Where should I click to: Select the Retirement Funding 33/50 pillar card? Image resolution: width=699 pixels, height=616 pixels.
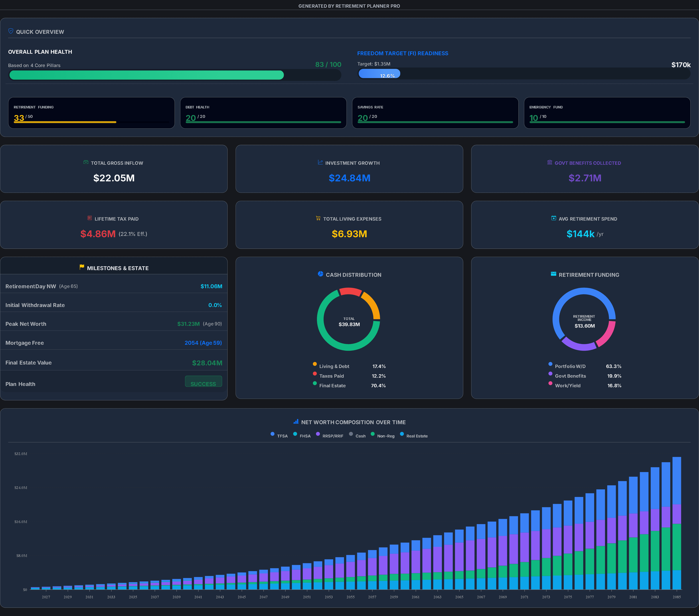(x=91, y=113)
